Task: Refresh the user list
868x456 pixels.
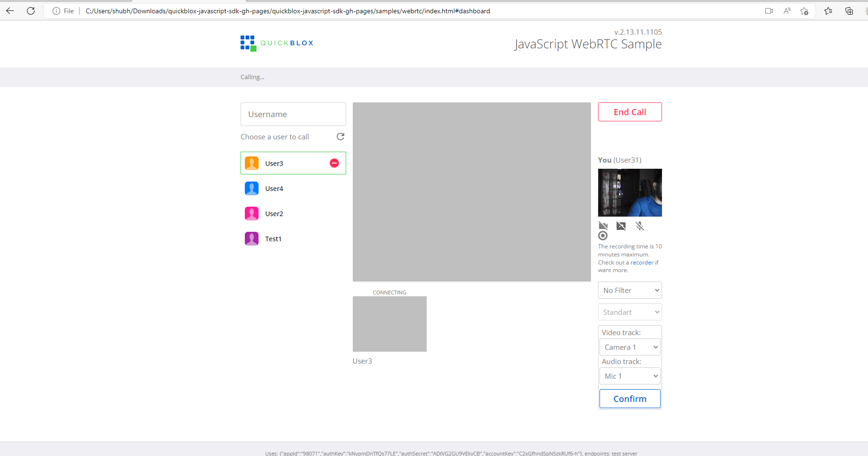Action: click(340, 137)
